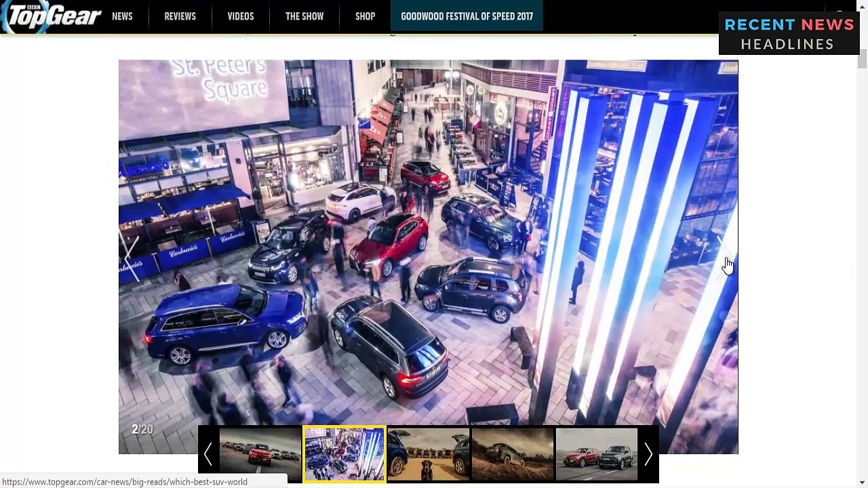Image resolution: width=868 pixels, height=488 pixels.
Task: Select the off-road dirt SUV thumbnail
Action: (x=513, y=454)
